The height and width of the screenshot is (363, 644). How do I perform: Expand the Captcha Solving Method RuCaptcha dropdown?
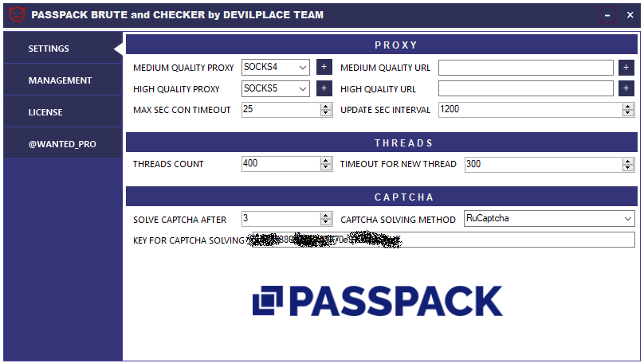[x=549, y=218]
